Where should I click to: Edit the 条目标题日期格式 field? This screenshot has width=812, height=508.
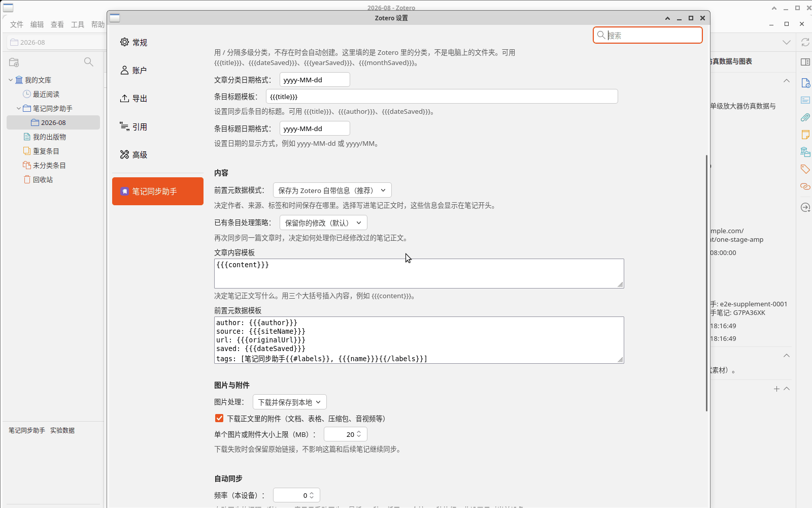tap(315, 129)
